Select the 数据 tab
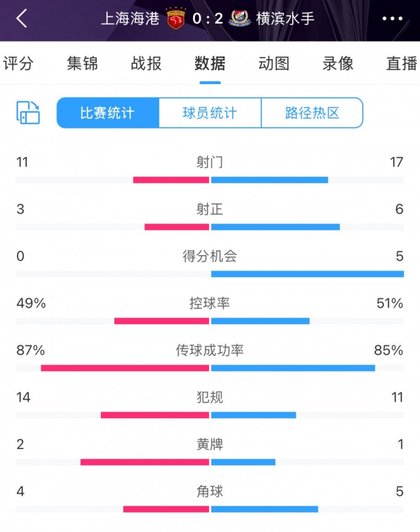The image size is (420, 532). pyautogui.click(x=210, y=63)
